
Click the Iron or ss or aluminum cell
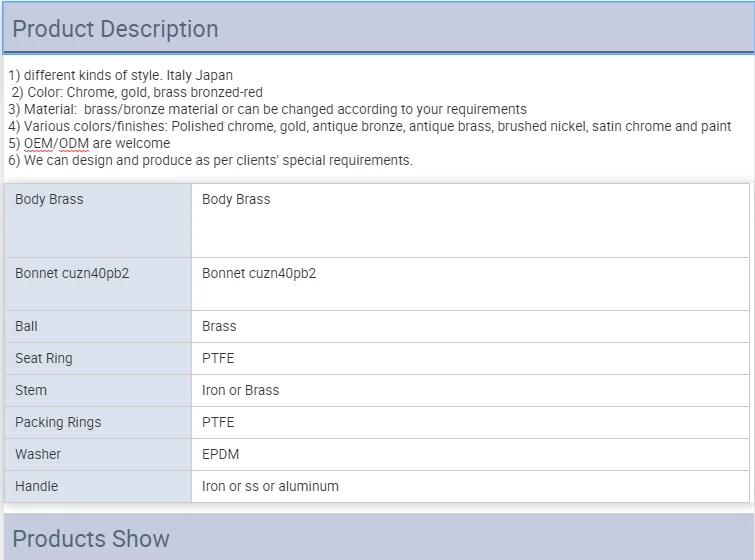[270, 486]
